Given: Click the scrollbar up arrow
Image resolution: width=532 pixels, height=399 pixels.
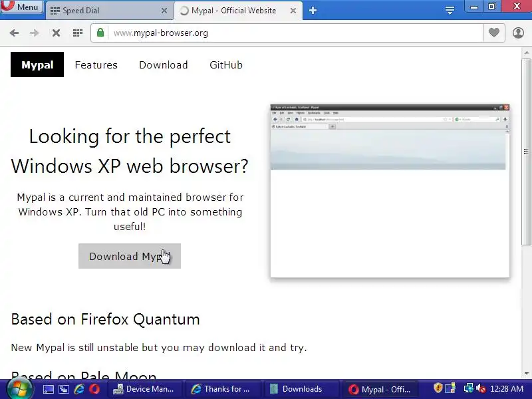Looking at the screenshot, I should tap(526, 53).
